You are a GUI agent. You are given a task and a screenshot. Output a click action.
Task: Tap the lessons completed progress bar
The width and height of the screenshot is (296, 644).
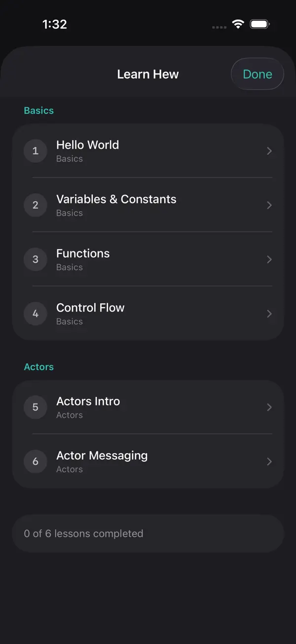coord(148,533)
